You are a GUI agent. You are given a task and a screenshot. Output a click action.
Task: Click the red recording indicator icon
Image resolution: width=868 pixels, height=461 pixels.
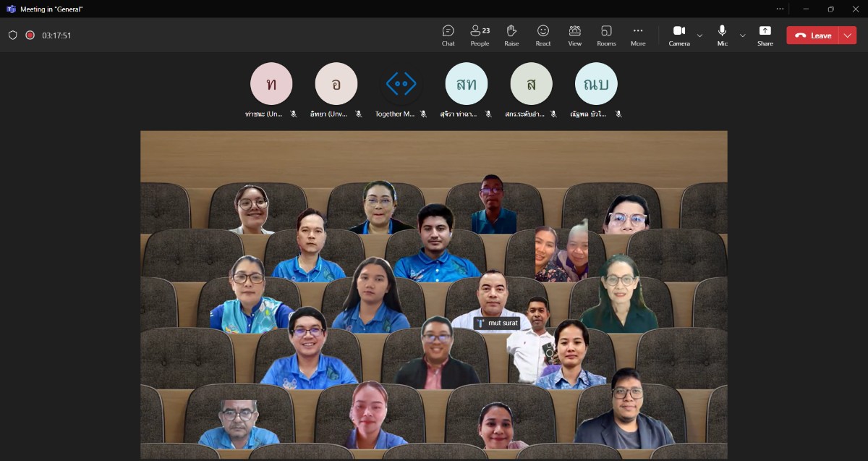tap(30, 35)
